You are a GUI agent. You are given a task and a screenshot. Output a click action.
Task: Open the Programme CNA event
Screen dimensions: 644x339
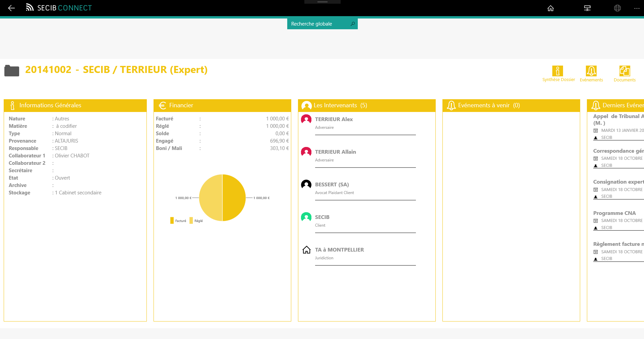tap(618, 220)
